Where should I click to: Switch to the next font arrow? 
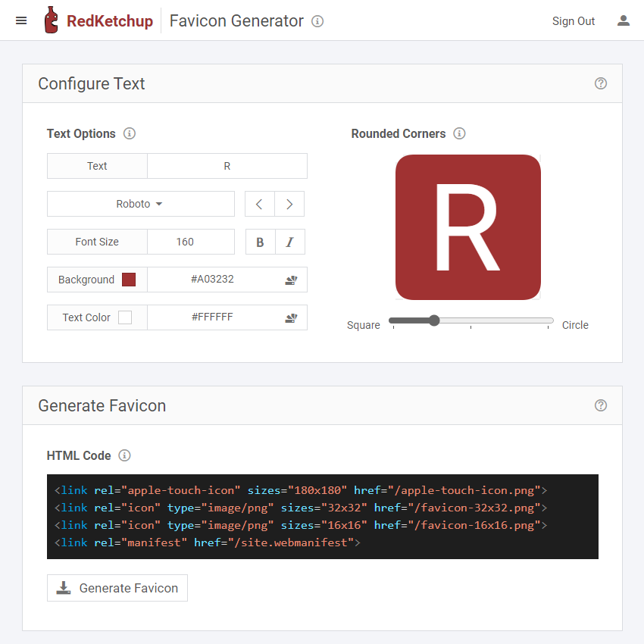coord(289,204)
